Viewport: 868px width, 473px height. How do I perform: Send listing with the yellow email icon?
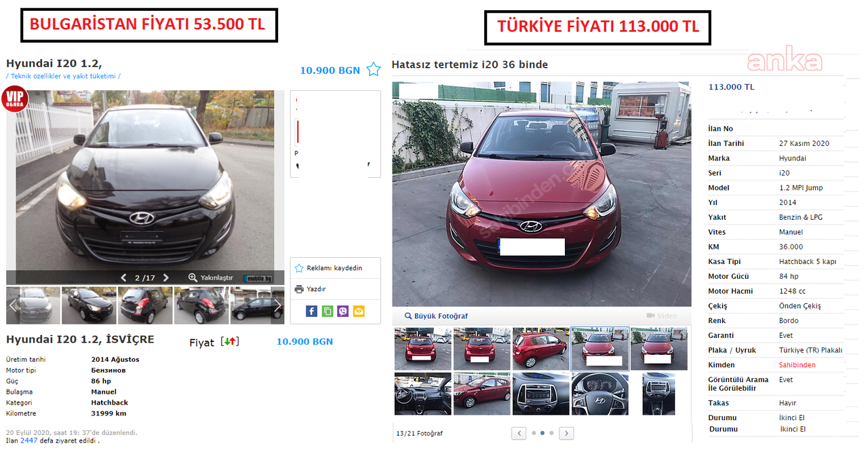(359, 311)
